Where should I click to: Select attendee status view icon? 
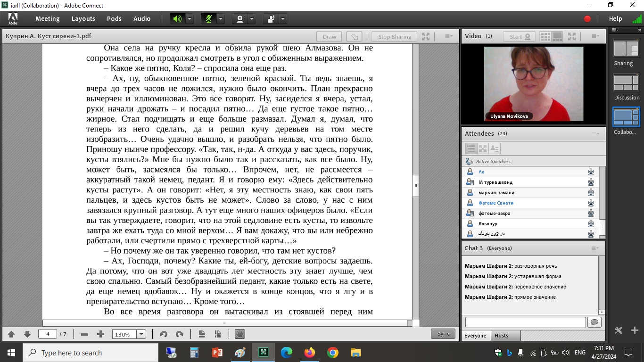(495, 148)
